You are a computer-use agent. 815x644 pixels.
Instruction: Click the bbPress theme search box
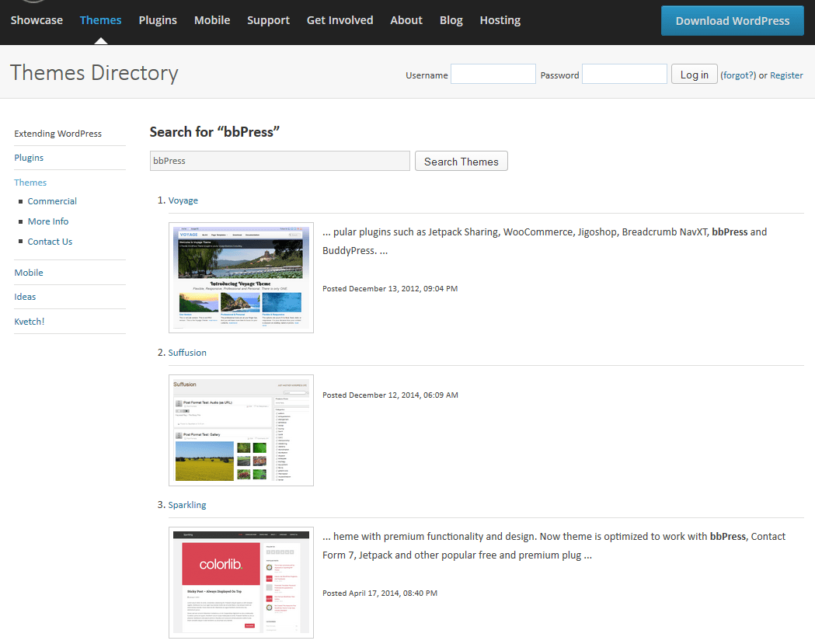click(280, 161)
